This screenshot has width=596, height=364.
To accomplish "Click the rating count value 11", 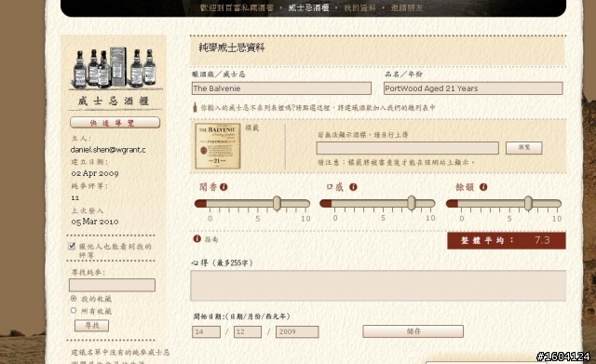I will coord(75,198).
